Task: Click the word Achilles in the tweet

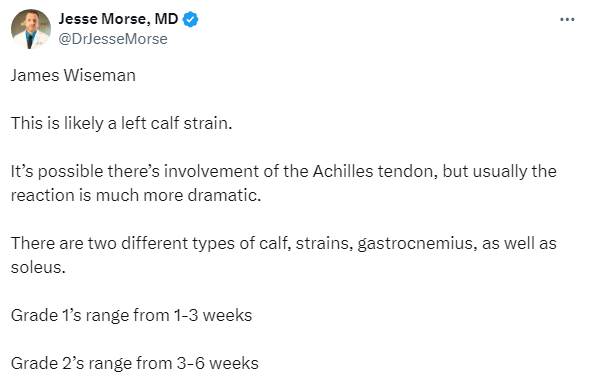Action: 343,171
